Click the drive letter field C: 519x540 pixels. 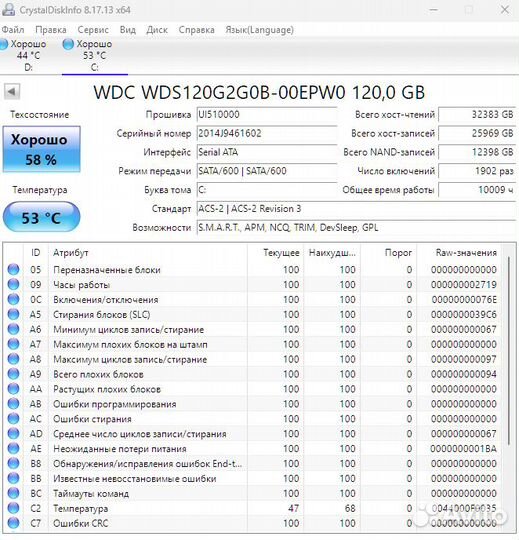click(x=267, y=190)
